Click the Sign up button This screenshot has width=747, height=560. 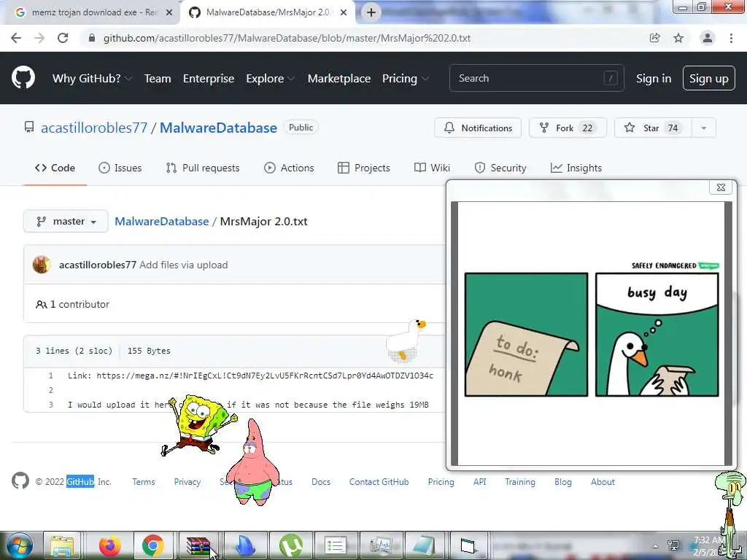[x=709, y=79]
